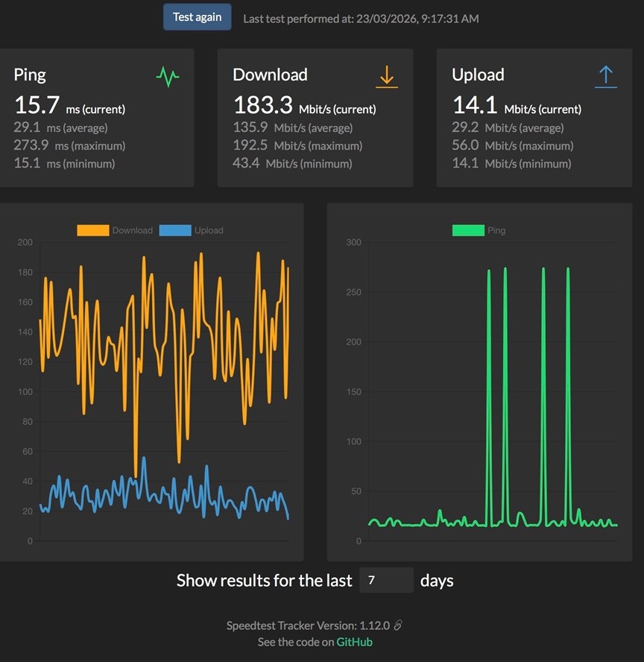Focus the days input field showing 7
Screen dimensions: 644x662
click(386, 580)
